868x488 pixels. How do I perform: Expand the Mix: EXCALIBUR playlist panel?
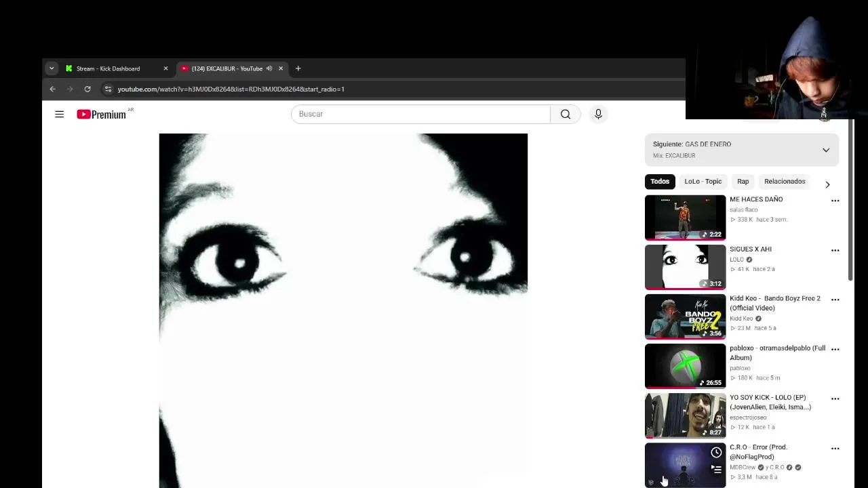tap(826, 150)
